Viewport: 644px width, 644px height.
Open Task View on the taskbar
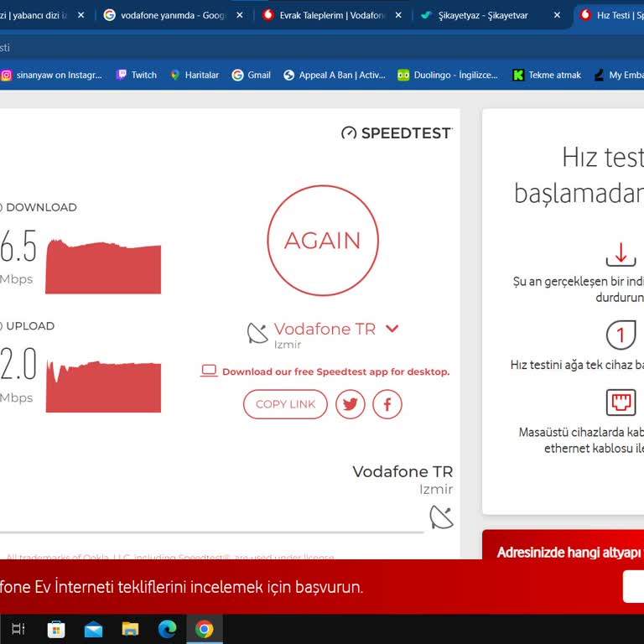click(18, 629)
